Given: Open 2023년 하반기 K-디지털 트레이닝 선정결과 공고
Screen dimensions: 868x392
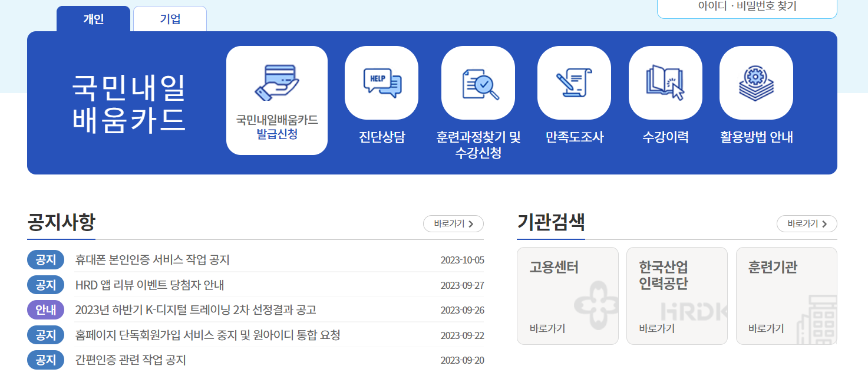Looking at the screenshot, I should pos(196,310).
